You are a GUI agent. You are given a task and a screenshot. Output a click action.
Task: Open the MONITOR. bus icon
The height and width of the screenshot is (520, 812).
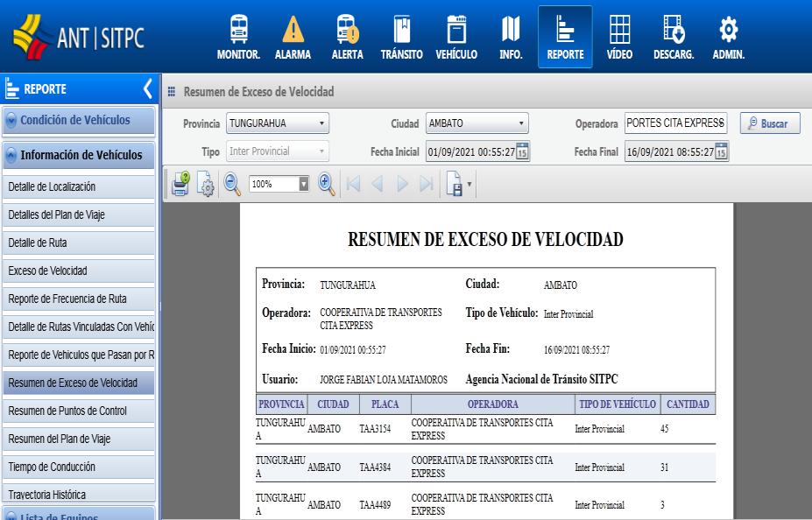(x=238, y=38)
